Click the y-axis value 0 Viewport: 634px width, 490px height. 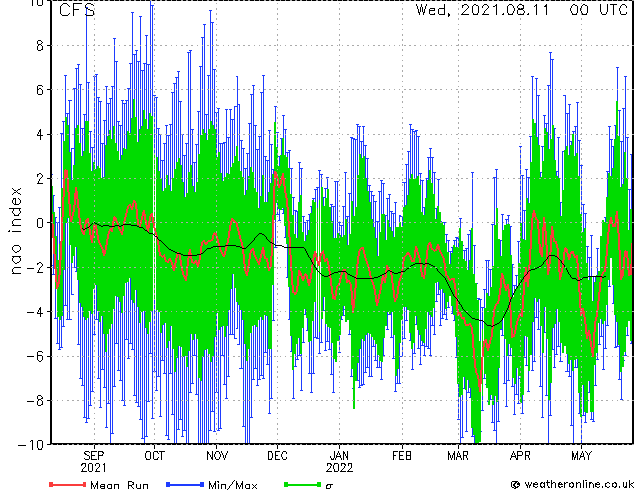pos(40,223)
